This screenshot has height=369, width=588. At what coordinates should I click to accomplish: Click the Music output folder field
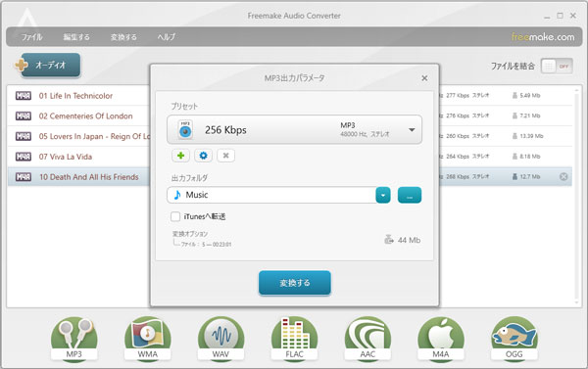(271, 195)
